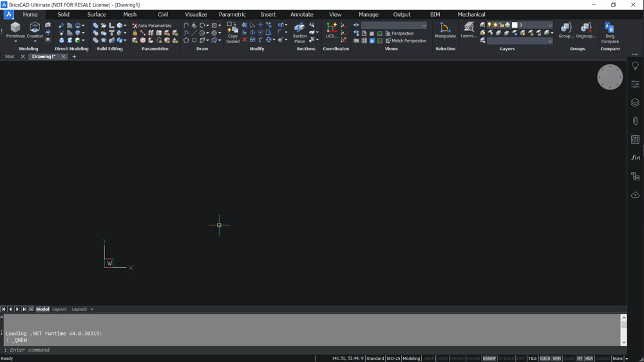Image resolution: width=644 pixels, height=362 pixels.
Task: Click the Match Perspective icon
Action: [x=388, y=41]
